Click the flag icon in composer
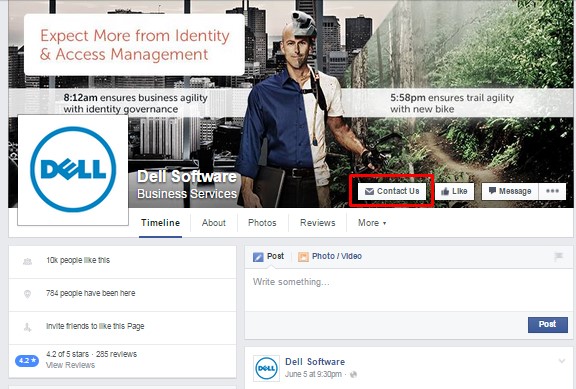The width and height of the screenshot is (576, 389). 559,256
